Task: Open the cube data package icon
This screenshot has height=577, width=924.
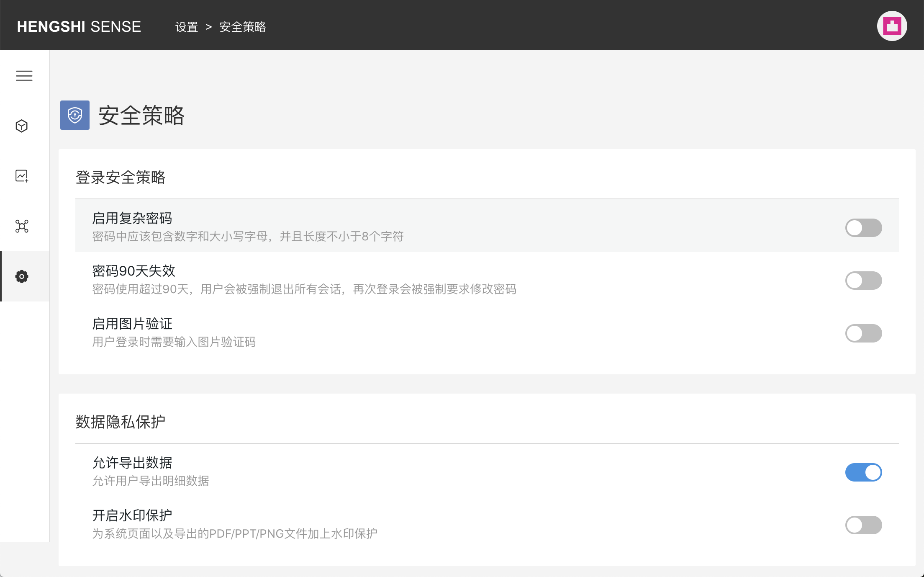Action: (x=22, y=126)
